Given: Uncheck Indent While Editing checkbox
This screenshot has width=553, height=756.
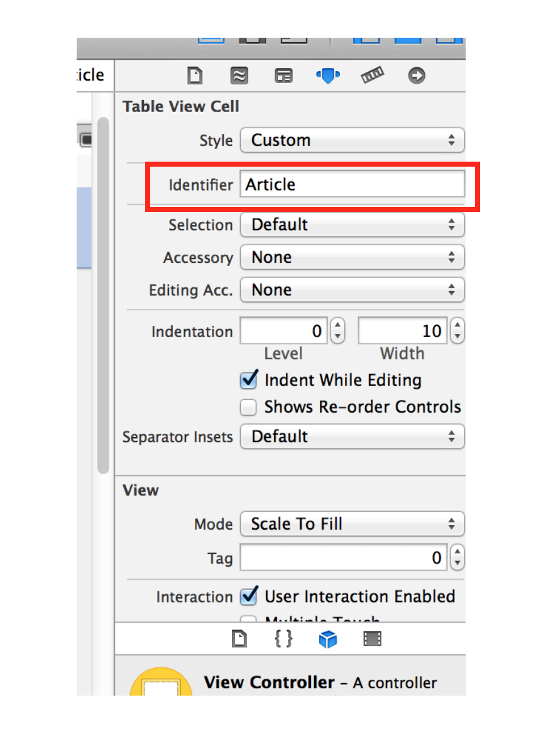Looking at the screenshot, I should click(249, 380).
